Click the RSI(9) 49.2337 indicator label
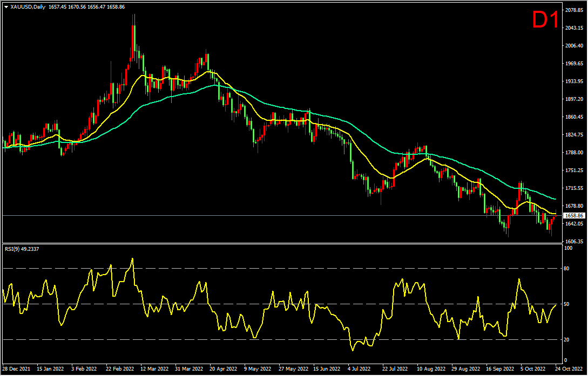 point(22,249)
